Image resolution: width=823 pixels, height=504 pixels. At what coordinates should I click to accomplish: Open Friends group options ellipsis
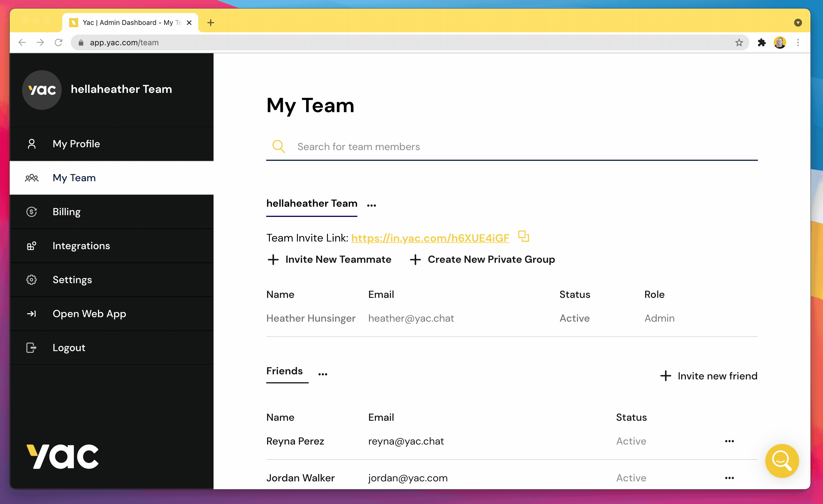coord(323,374)
